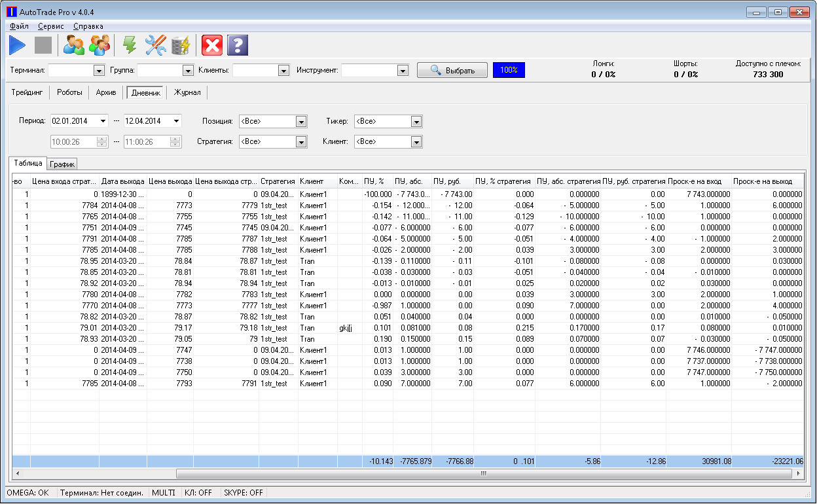Expand the Клиенты dropdown
Image resolution: width=817 pixels, height=504 pixels.
(x=283, y=70)
